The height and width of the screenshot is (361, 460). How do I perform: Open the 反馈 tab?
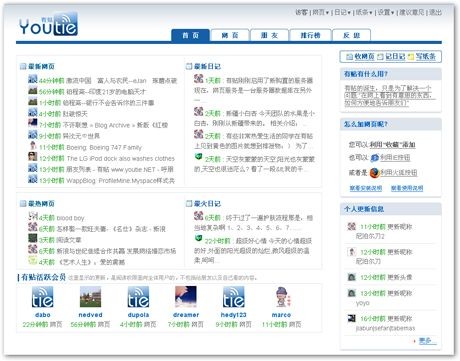coord(352,35)
